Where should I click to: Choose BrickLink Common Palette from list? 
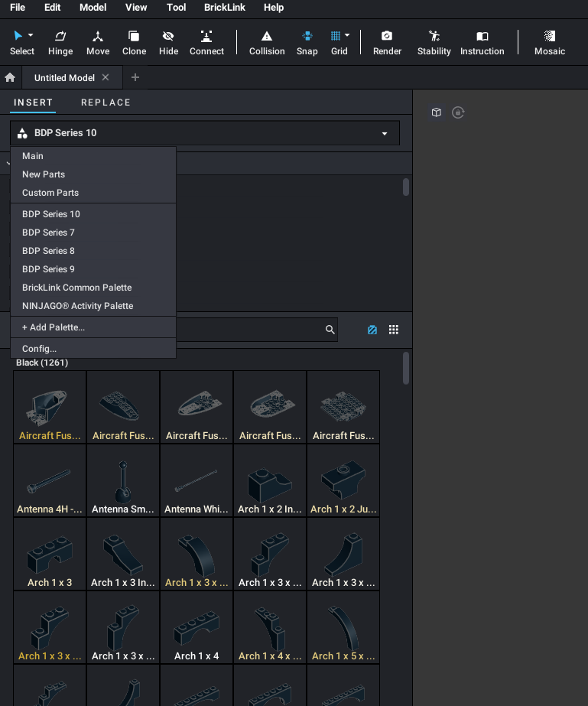pos(76,288)
